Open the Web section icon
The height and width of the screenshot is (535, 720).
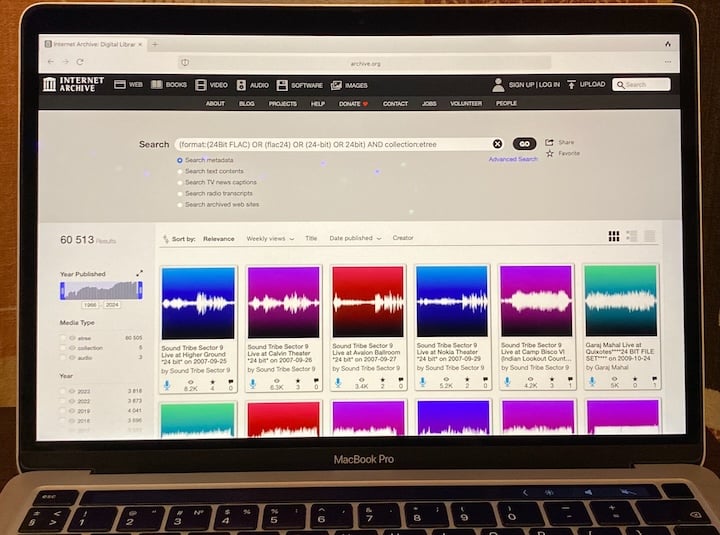pos(120,84)
